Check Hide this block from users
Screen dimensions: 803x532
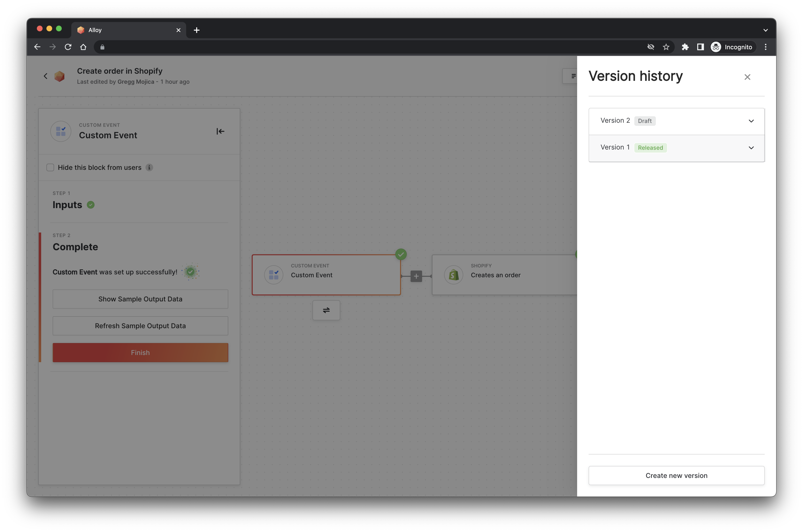[x=50, y=167]
